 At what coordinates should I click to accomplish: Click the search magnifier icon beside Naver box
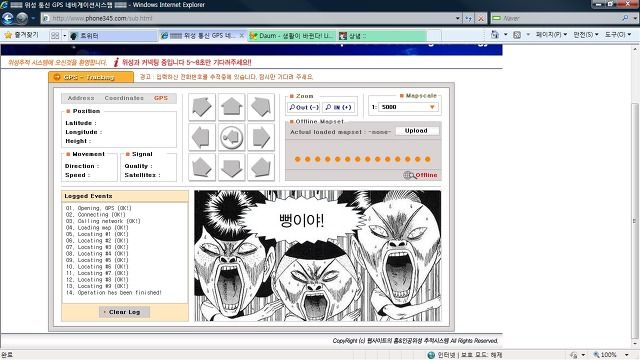coord(625,18)
